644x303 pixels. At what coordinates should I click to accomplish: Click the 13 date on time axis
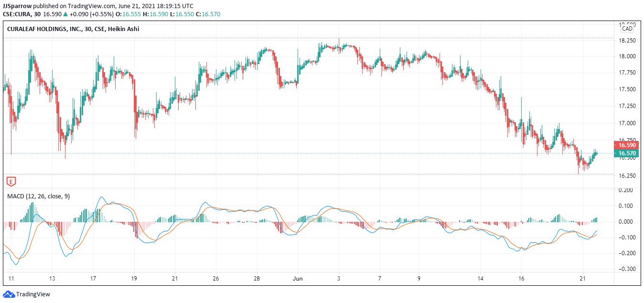pos(53,278)
